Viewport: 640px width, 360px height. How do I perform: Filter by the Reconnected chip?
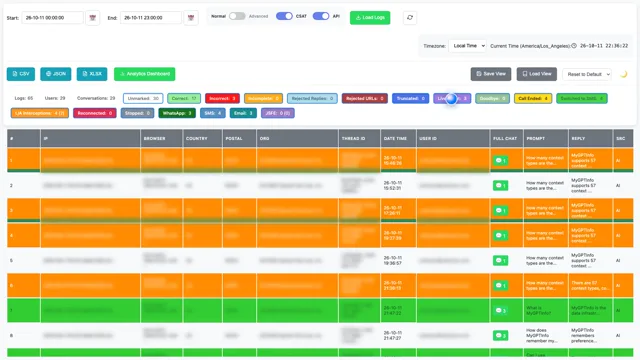95,113
